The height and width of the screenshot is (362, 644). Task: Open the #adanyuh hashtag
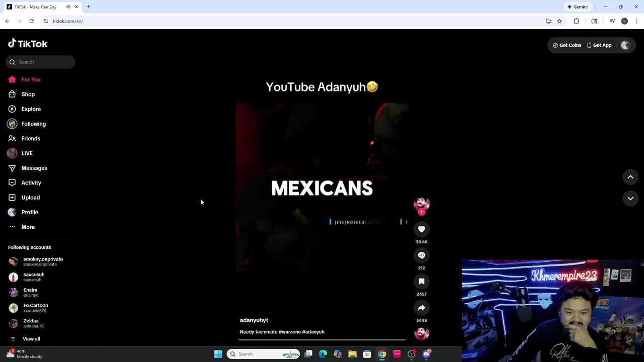(313, 332)
